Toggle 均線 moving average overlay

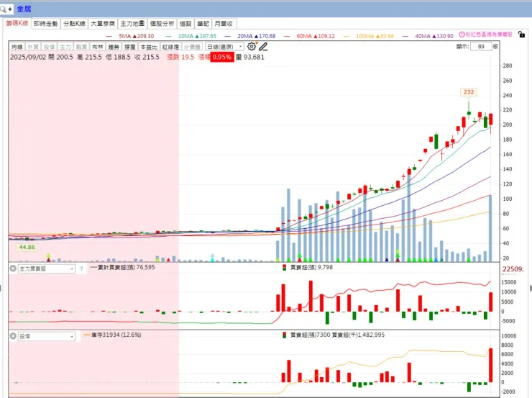click(17, 47)
